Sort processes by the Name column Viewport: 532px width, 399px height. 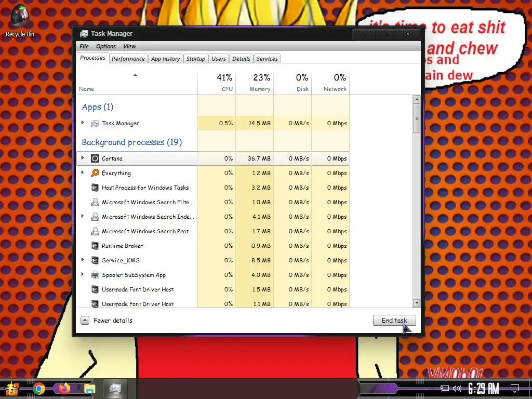point(137,83)
